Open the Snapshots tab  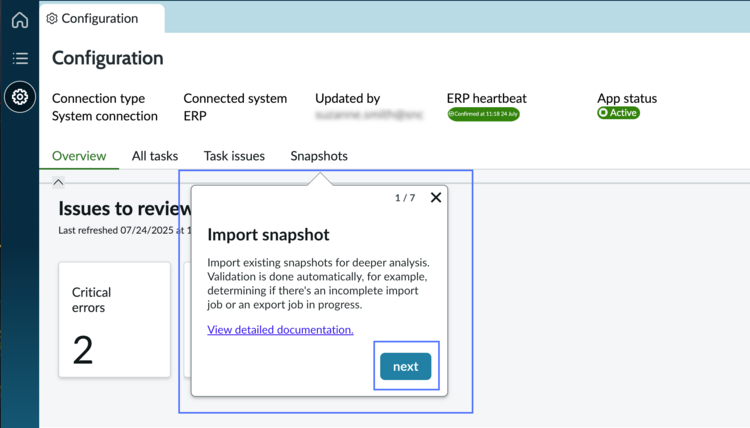pyautogui.click(x=319, y=156)
